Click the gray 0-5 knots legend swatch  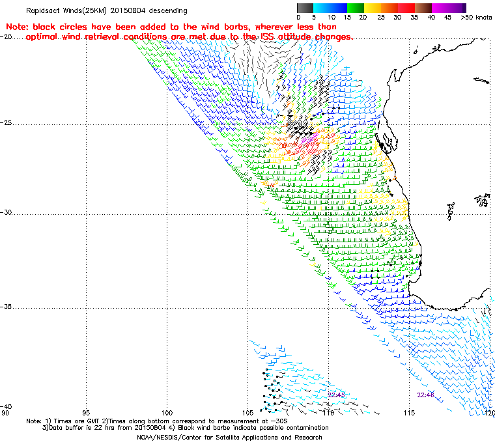click(305, 8)
